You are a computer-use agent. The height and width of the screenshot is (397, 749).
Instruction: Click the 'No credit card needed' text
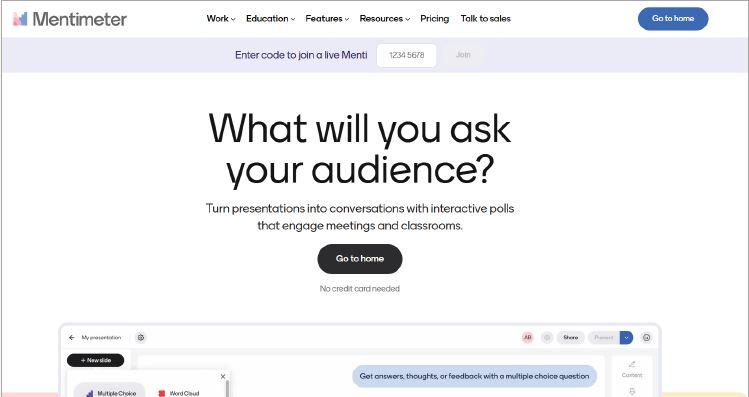click(x=360, y=289)
